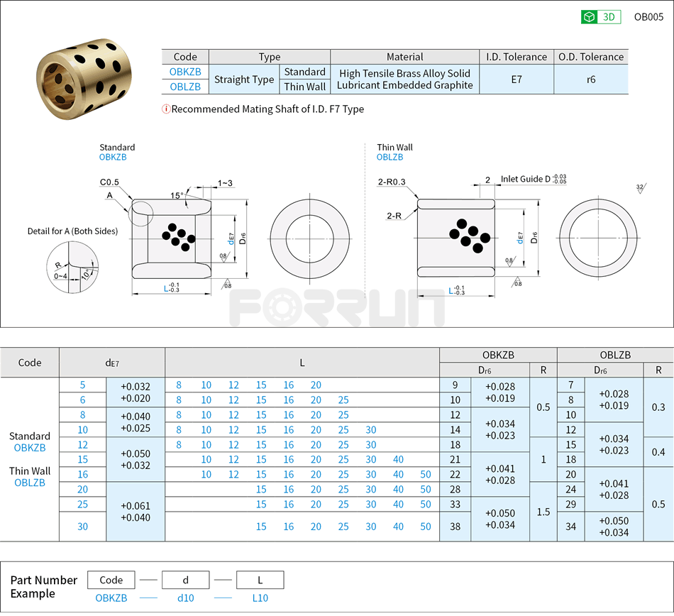Select inner diameter 16 in dE7 column

point(82,475)
